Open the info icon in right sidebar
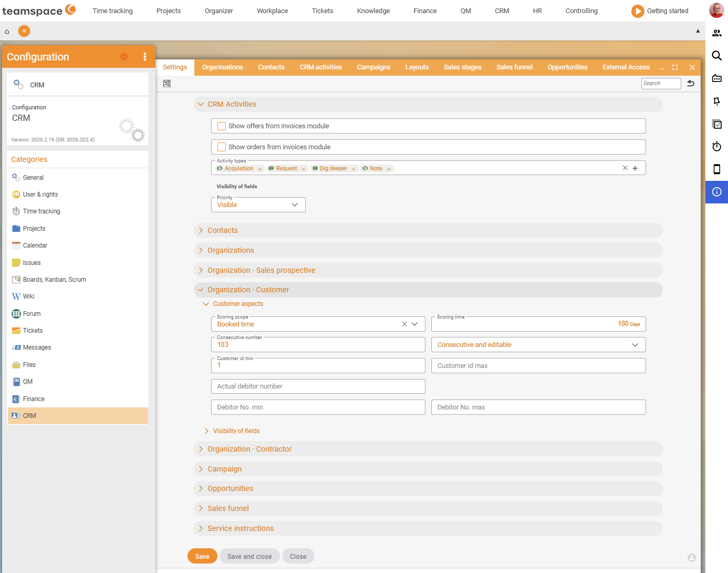The image size is (728, 573). click(x=717, y=192)
